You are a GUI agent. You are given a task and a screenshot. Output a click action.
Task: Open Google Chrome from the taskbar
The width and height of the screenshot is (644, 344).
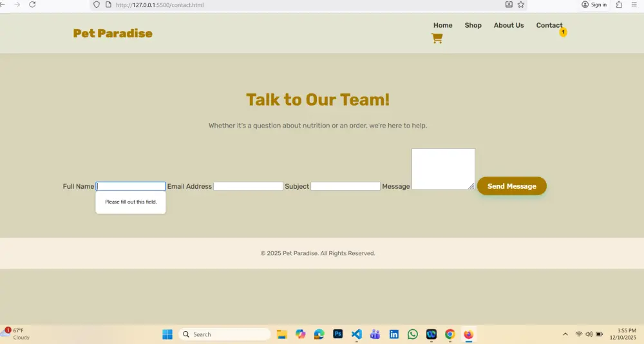450,334
